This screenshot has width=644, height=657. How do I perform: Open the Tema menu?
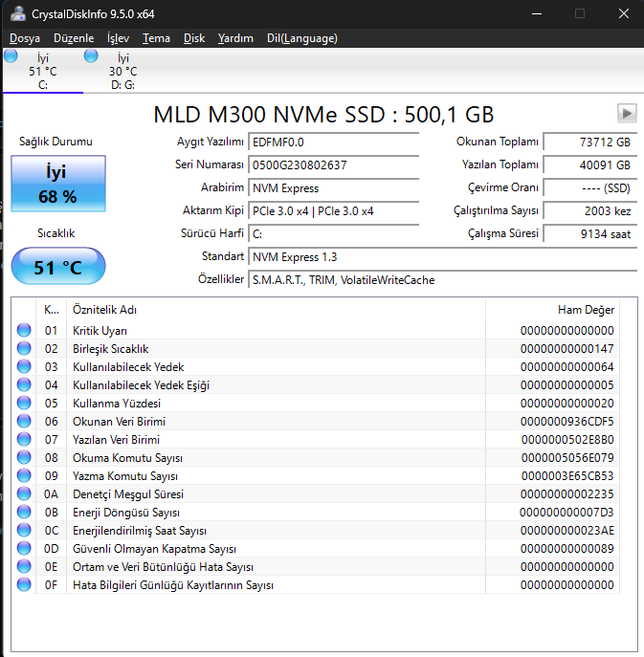[x=156, y=38]
